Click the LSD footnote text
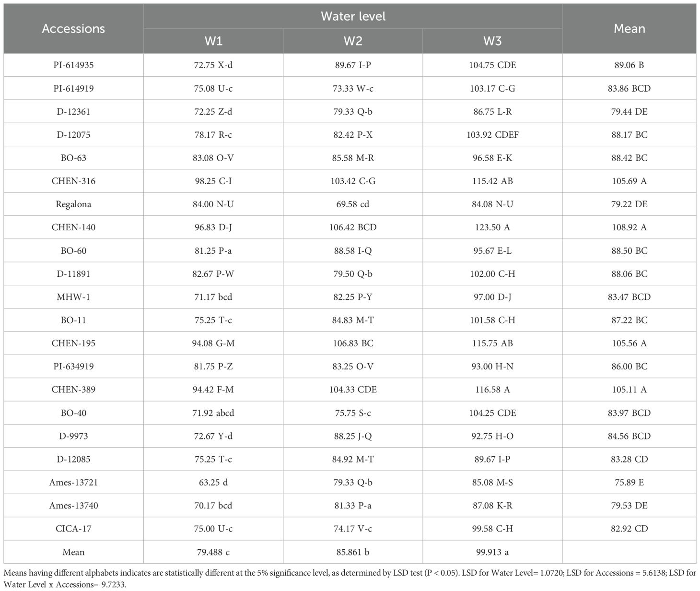Image resolution: width=700 pixels, height=591 pixels. (x=350, y=578)
